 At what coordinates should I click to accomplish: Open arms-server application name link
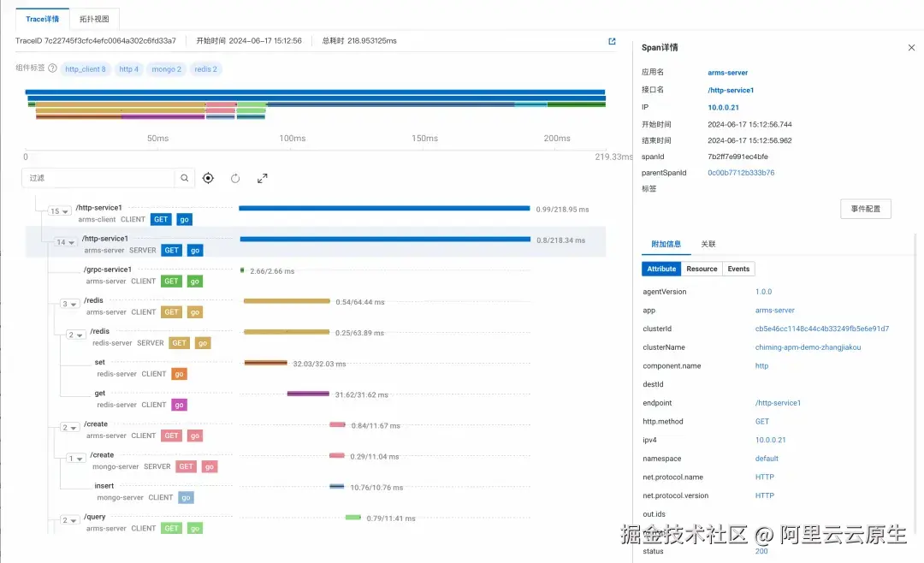pos(727,73)
